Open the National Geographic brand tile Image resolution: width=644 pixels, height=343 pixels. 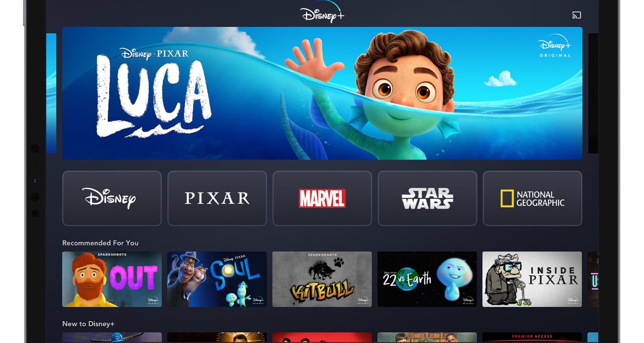(x=532, y=198)
